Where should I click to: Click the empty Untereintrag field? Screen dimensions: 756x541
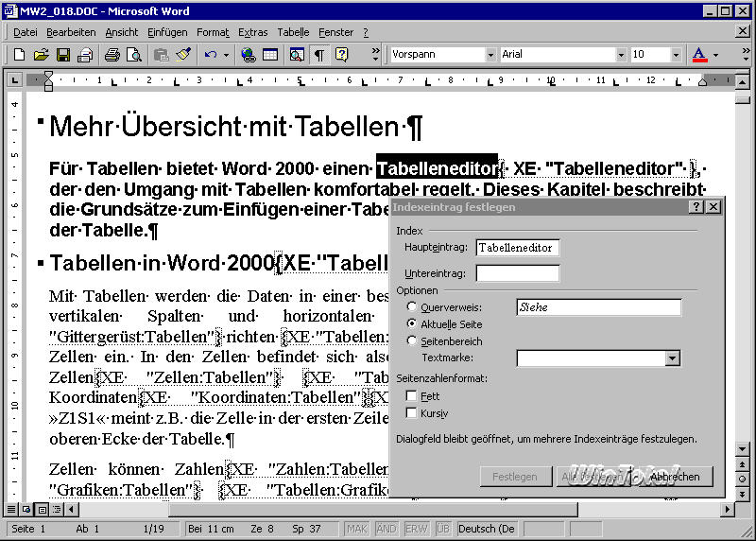point(517,273)
